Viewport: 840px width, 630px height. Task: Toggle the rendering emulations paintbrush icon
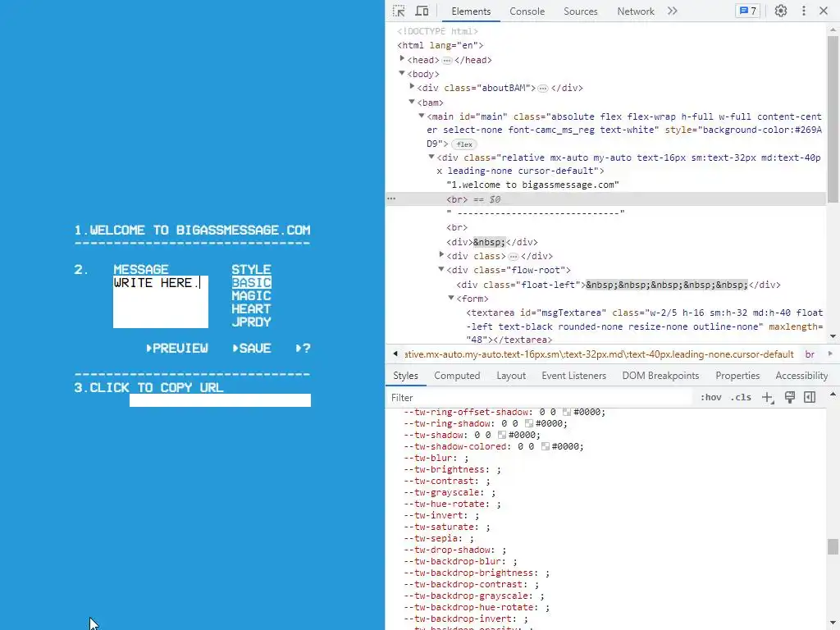click(x=790, y=397)
